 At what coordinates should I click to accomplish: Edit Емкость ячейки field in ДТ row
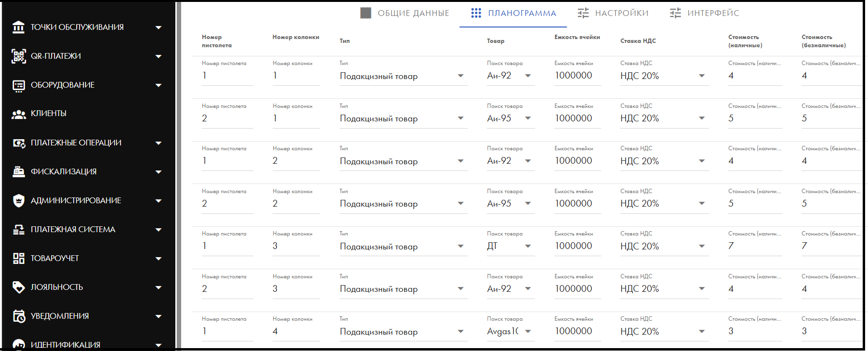578,246
